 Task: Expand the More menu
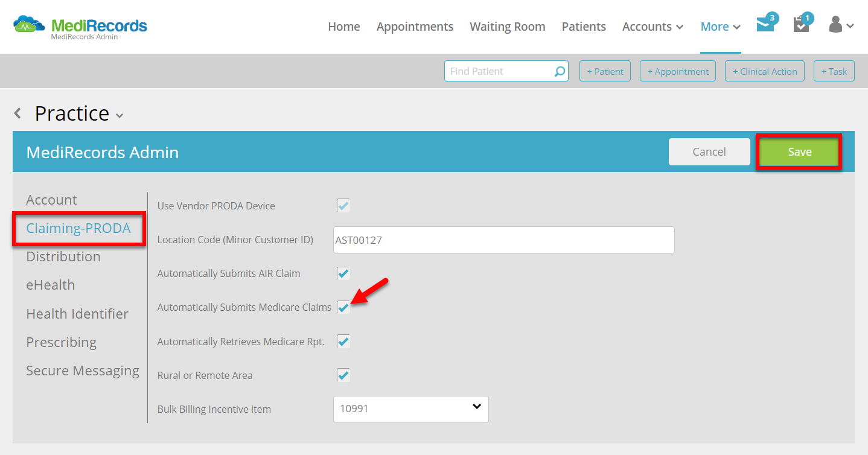click(720, 27)
